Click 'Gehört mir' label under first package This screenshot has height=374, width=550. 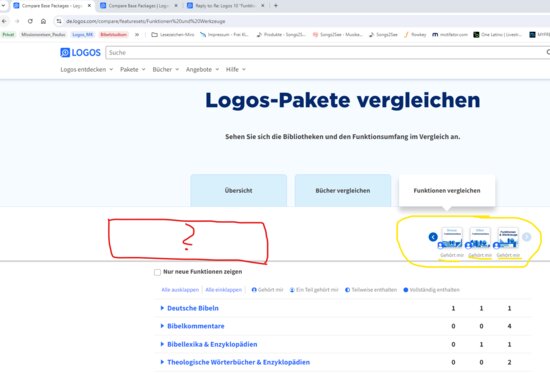coord(452,255)
